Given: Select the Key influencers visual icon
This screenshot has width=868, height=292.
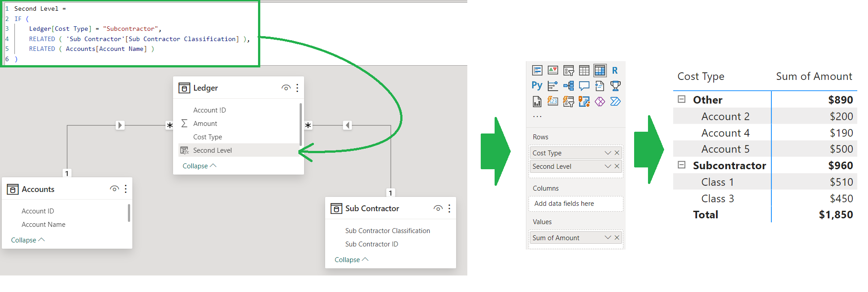Looking at the screenshot, I should 553,86.
